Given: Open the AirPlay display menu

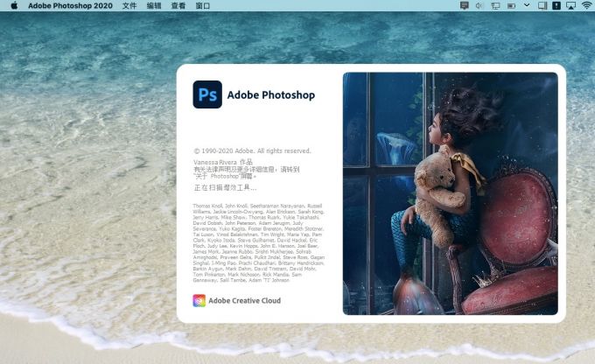Looking at the screenshot, I should coord(570,6).
